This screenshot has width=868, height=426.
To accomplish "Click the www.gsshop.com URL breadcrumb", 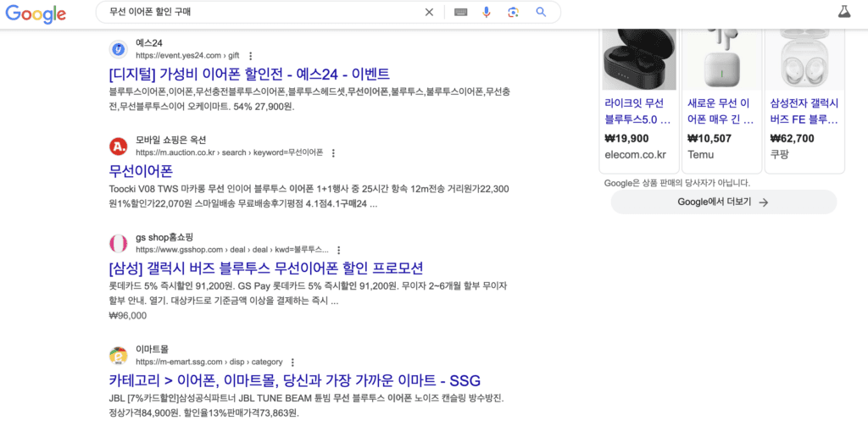I will click(x=232, y=250).
